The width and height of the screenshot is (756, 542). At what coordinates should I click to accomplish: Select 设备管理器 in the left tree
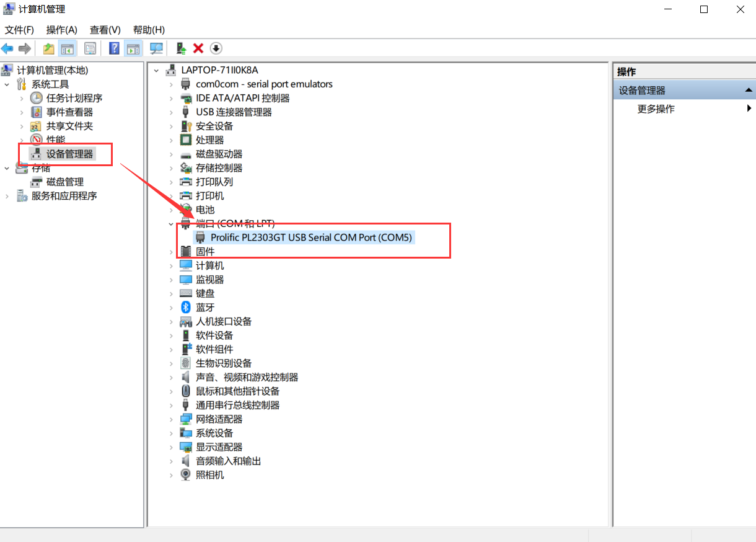(69, 154)
